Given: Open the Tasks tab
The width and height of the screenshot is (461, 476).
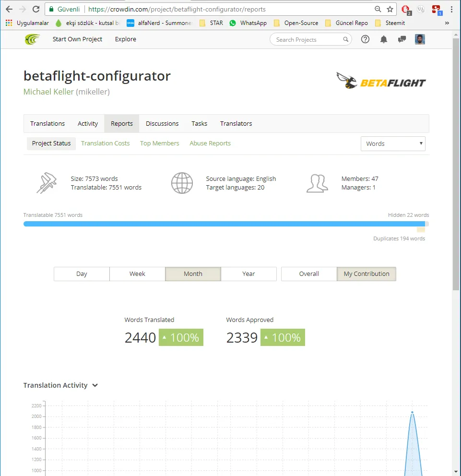Looking at the screenshot, I should [x=199, y=123].
